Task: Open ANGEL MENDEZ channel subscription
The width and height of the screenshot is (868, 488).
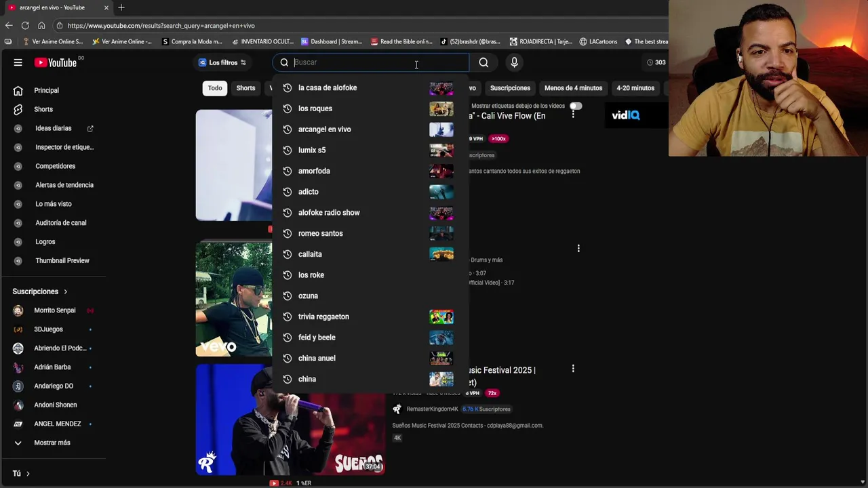Action: [x=57, y=424]
